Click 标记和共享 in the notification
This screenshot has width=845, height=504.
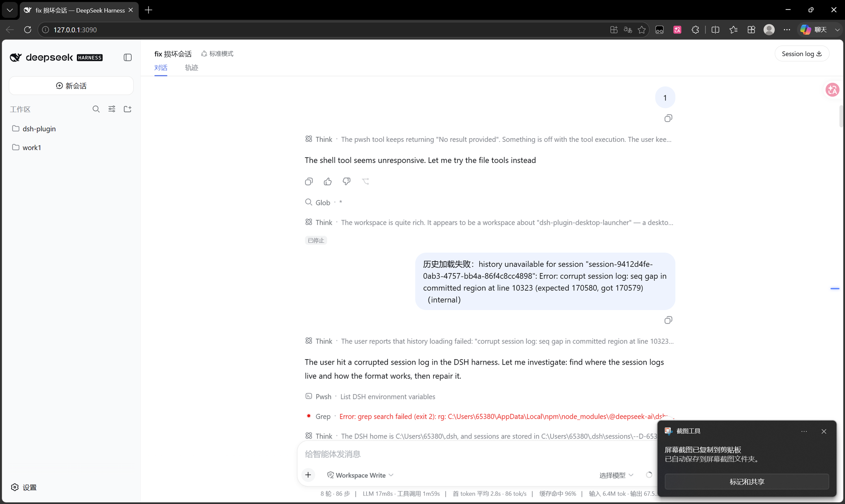[747, 482]
